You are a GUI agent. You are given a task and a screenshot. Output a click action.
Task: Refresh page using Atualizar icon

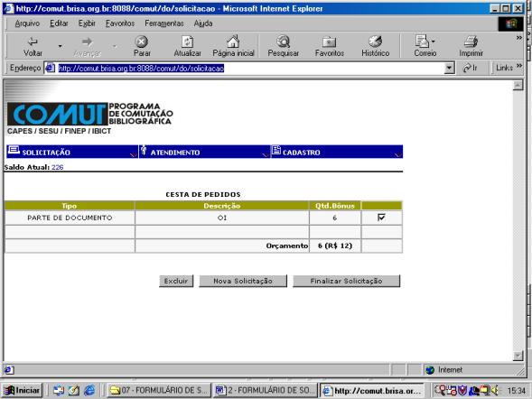(x=187, y=42)
